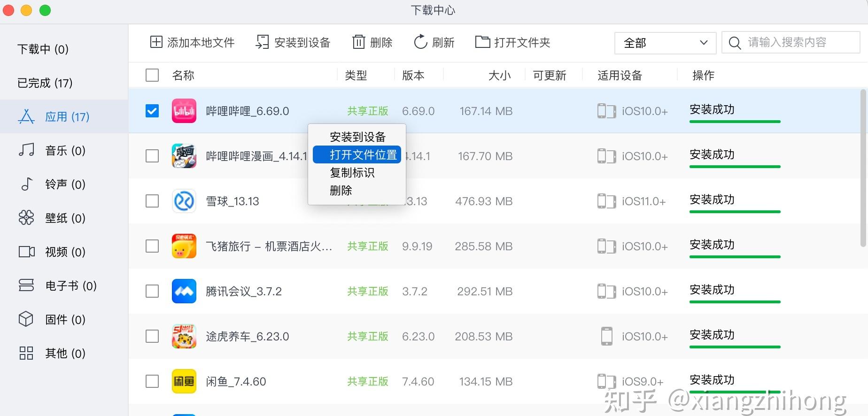This screenshot has height=416, width=868.
Task: Choose 安装到设备 in the context menu
Action: [357, 137]
